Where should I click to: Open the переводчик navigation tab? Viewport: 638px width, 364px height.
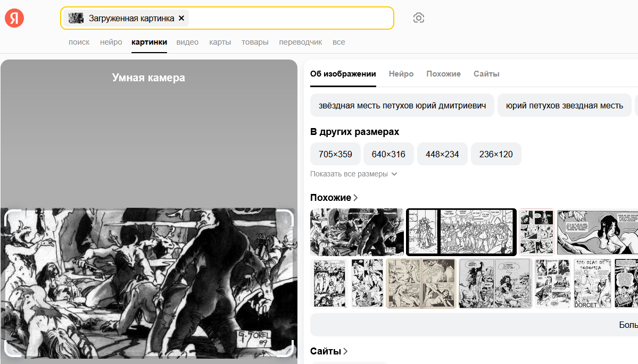301,43
